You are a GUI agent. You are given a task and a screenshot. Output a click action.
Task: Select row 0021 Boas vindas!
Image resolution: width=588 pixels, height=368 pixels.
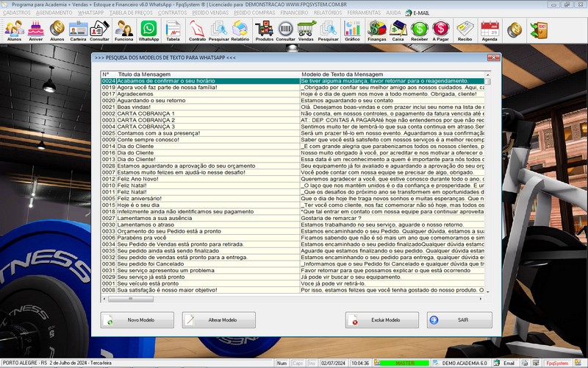click(293, 107)
